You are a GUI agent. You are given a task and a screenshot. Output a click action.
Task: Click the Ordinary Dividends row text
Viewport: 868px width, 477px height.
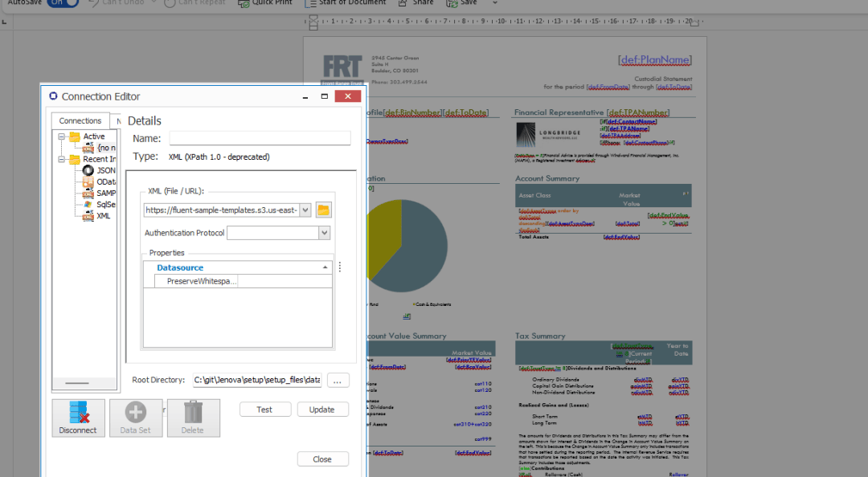click(x=556, y=380)
